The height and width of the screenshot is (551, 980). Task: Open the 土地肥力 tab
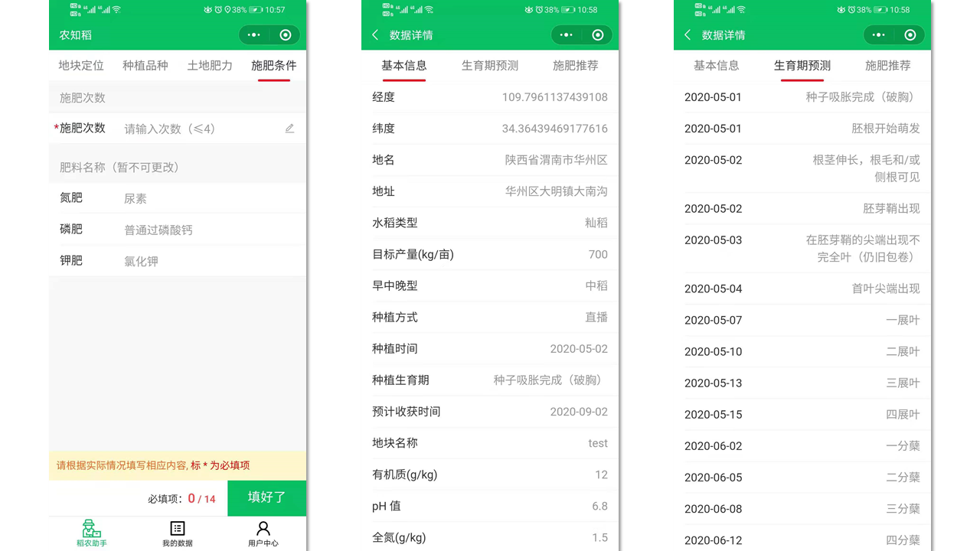tap(210, 66)
